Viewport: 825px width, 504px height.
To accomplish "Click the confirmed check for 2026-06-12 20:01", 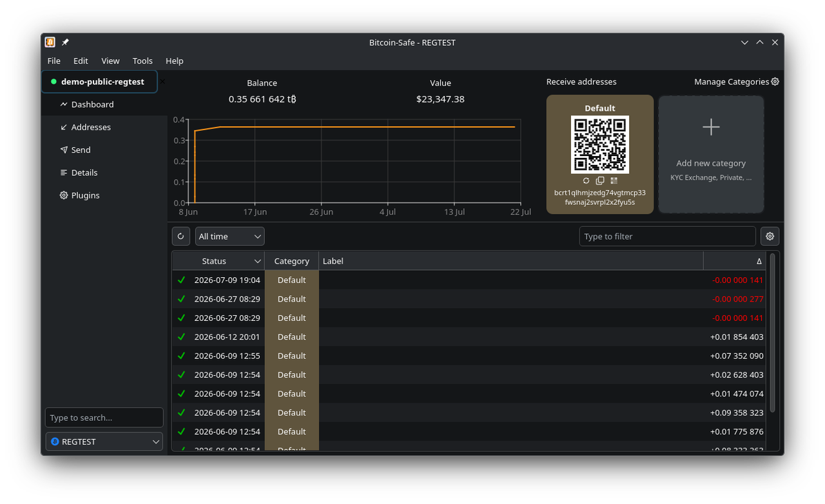I will [x=182, y=337].
